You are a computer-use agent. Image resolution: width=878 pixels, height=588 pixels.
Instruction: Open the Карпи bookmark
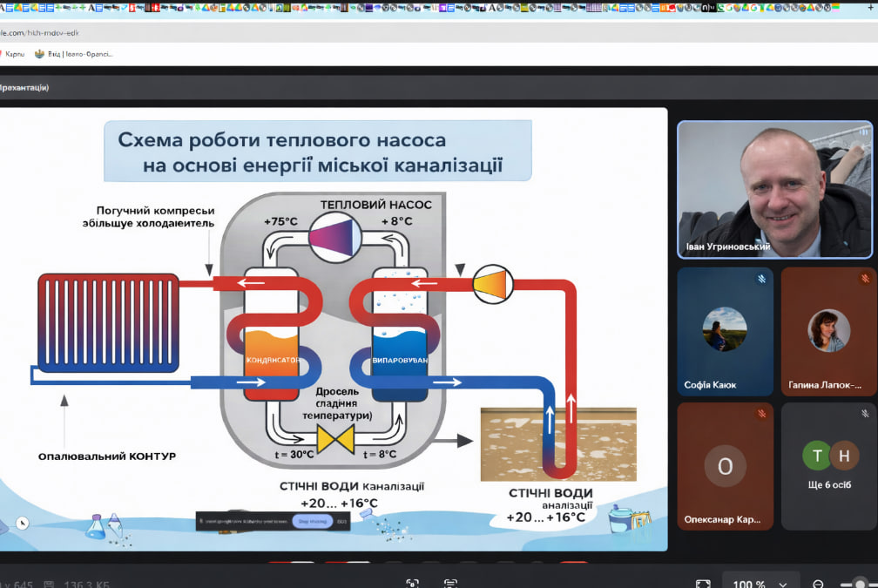(x=13, y=54)
